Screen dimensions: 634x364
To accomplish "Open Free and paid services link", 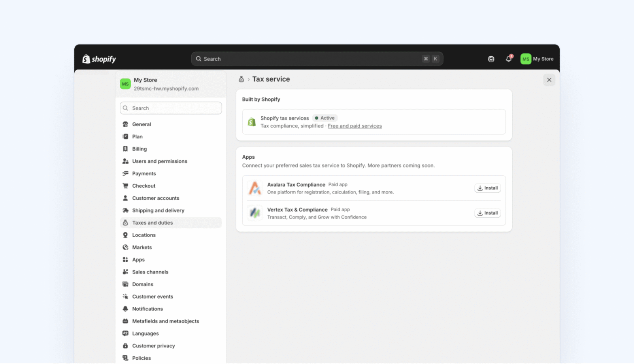I will pos(355,126).
